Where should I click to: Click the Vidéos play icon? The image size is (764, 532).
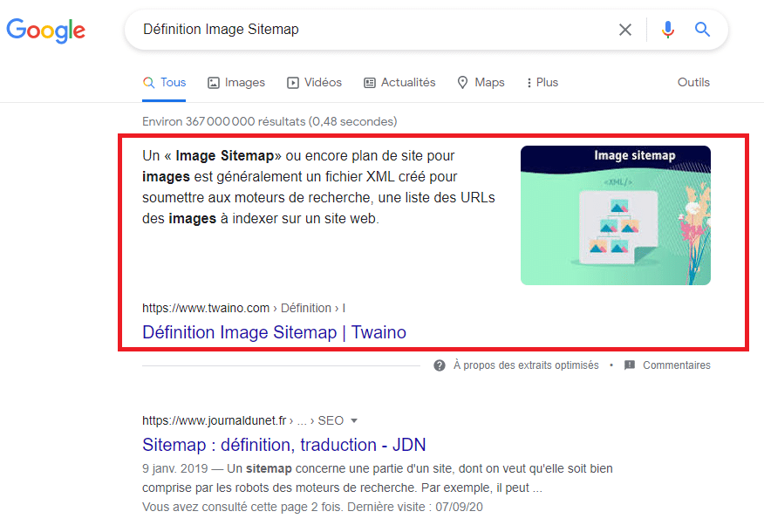[x=293, y=83]
